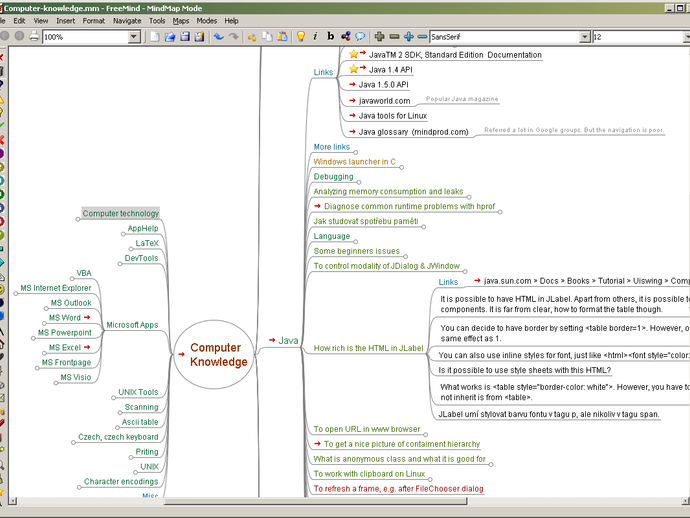Click the gray back navigation circle icon

coord(4,36)
